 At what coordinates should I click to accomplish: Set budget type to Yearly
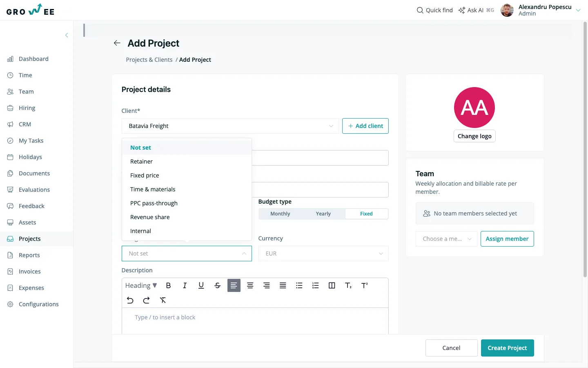323,214
